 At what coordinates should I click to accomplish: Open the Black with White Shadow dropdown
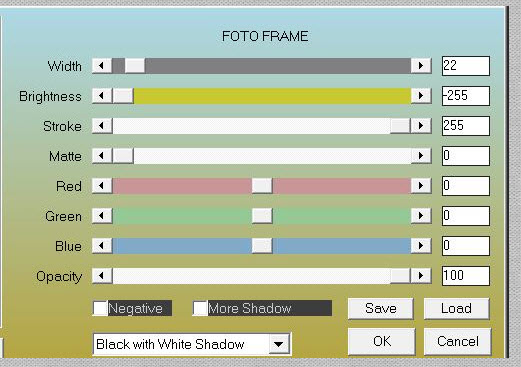point(279,344)
